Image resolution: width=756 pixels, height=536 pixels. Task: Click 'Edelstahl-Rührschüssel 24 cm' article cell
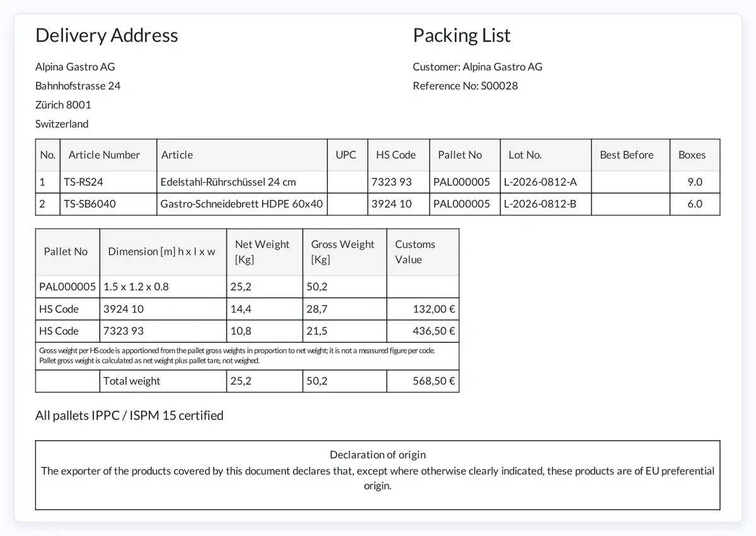point(242,182)
